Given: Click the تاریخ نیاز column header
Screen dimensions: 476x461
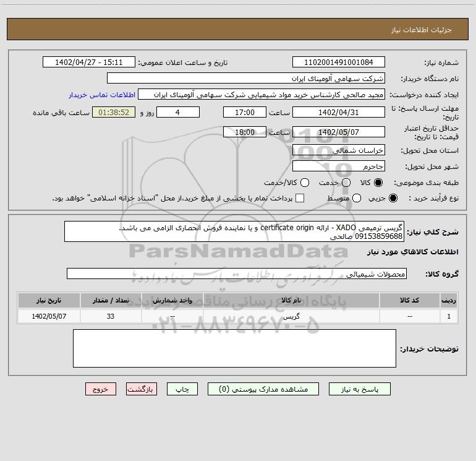Looking at the screenshot, I should point(49,300).
